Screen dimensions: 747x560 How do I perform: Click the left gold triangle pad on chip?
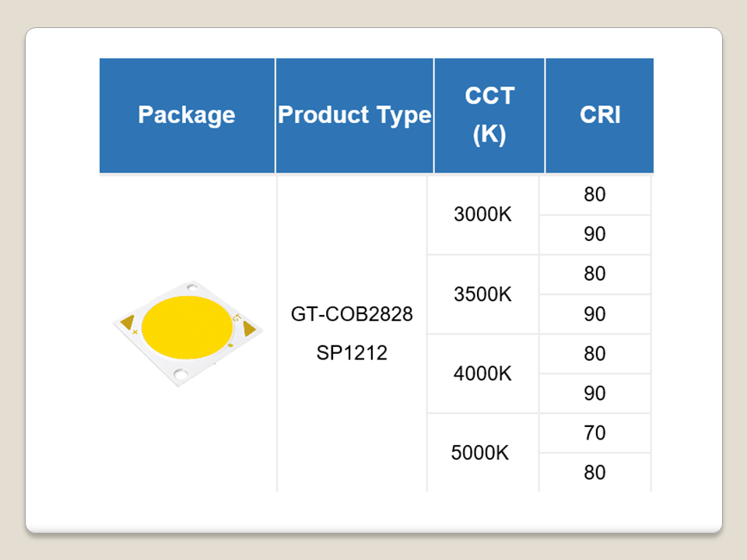tap(129, 322)
